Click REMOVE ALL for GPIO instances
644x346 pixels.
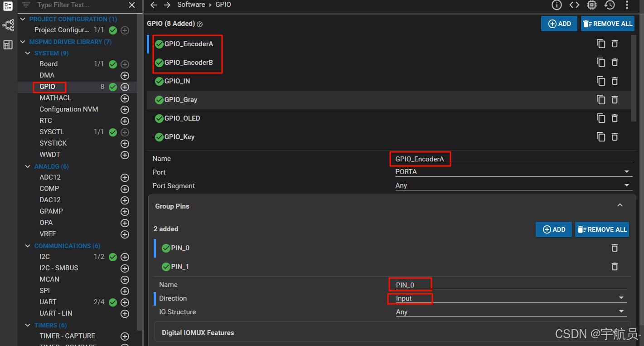pos(608,24)
